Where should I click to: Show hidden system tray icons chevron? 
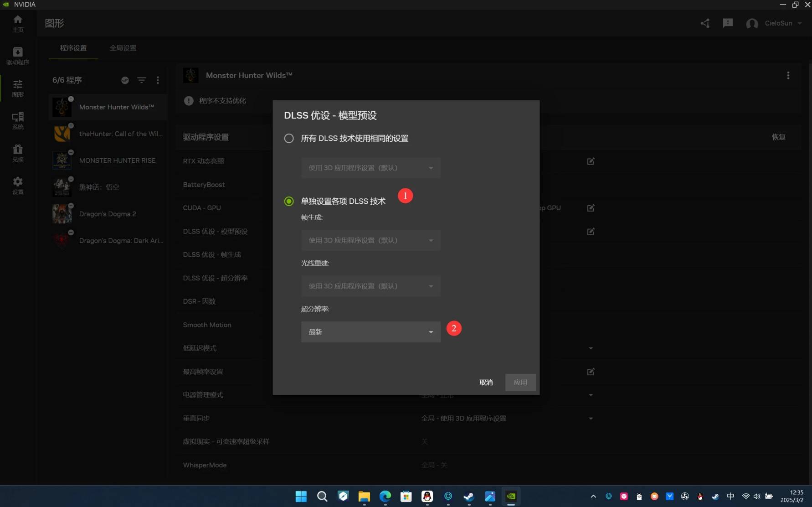[593, 497]
